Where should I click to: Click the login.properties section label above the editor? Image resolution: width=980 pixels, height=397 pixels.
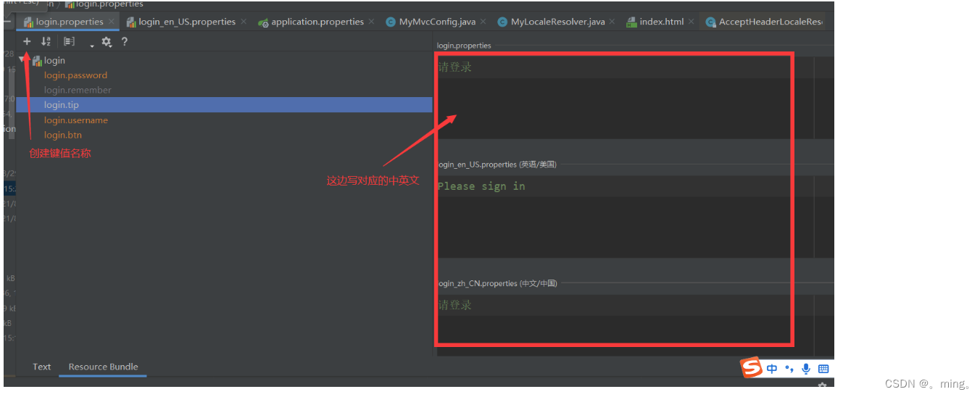464,46
